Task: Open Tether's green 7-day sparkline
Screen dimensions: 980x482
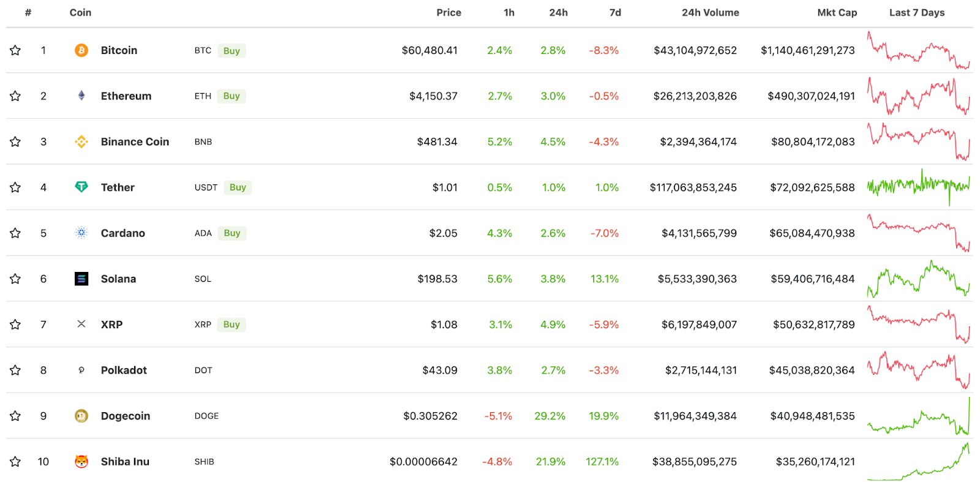Action: (918, 187)
